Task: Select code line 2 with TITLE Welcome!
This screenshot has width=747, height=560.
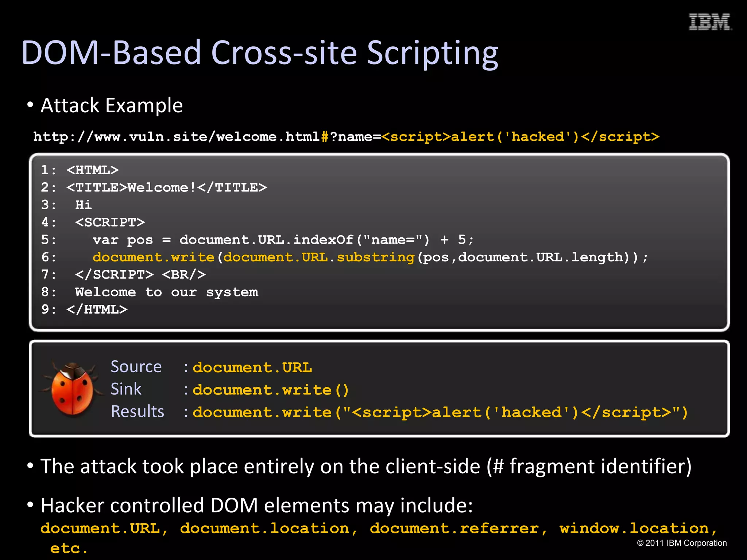Action: [154, 187]
